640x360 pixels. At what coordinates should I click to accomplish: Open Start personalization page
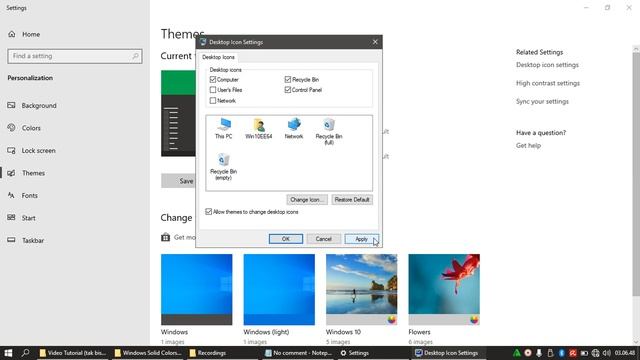(x=29, y=218)
